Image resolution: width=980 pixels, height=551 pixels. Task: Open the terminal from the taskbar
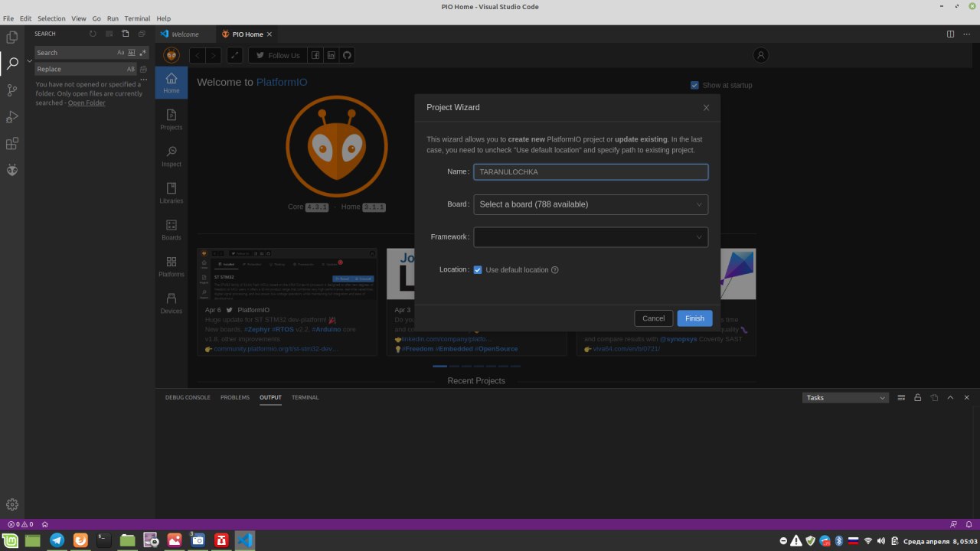tap(104, 540)
